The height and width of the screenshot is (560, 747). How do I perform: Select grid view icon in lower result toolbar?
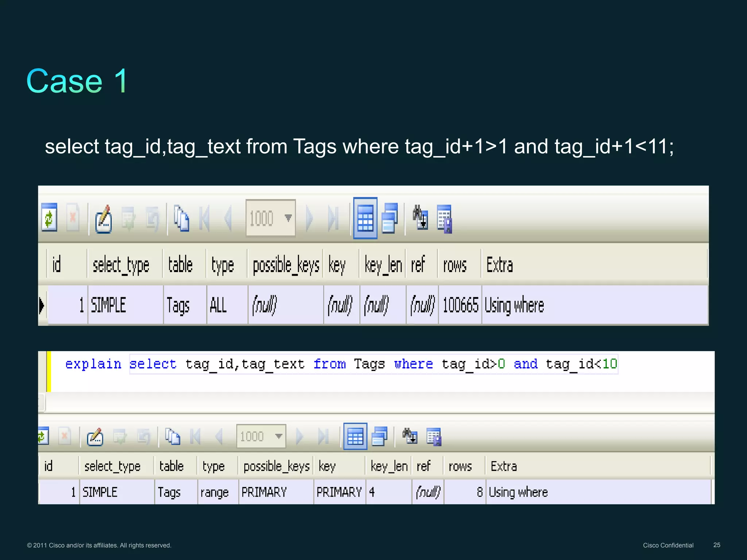coord(355,436)
